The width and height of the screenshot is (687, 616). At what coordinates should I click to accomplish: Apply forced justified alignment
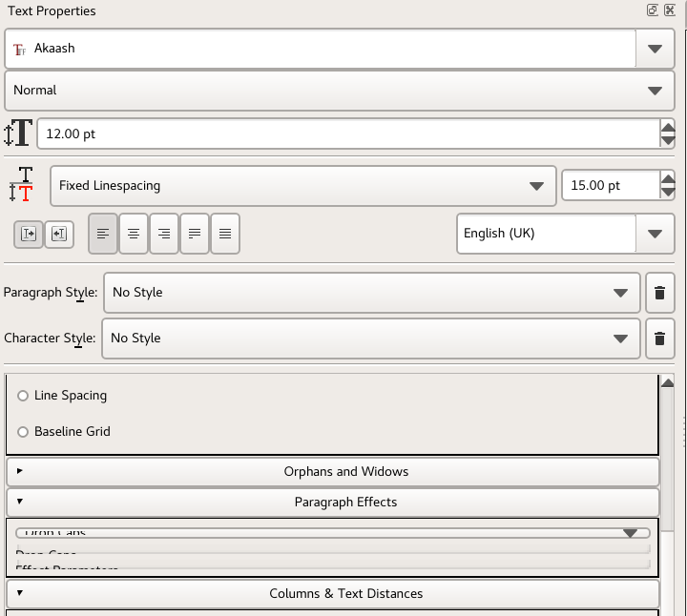(x=225, y=234)
